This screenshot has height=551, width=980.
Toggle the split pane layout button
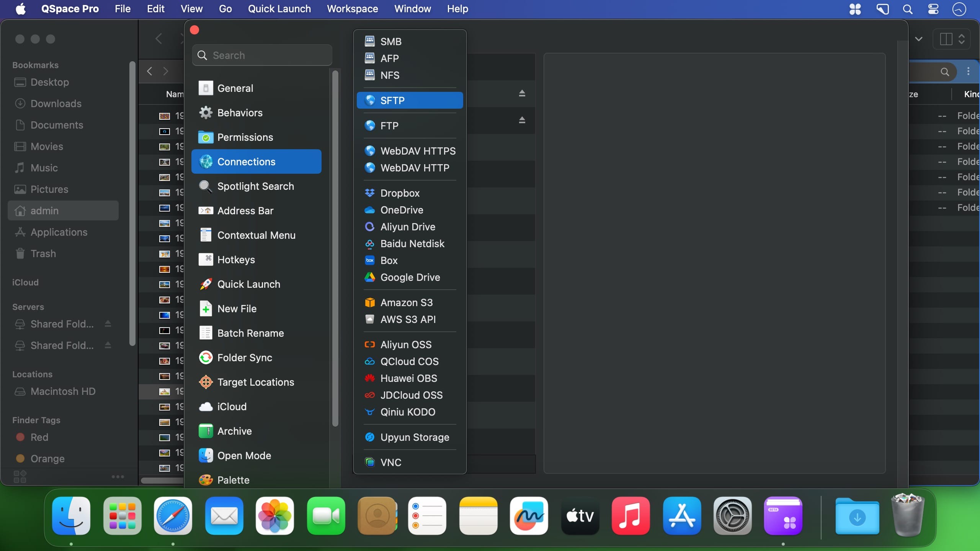(946, 39)
